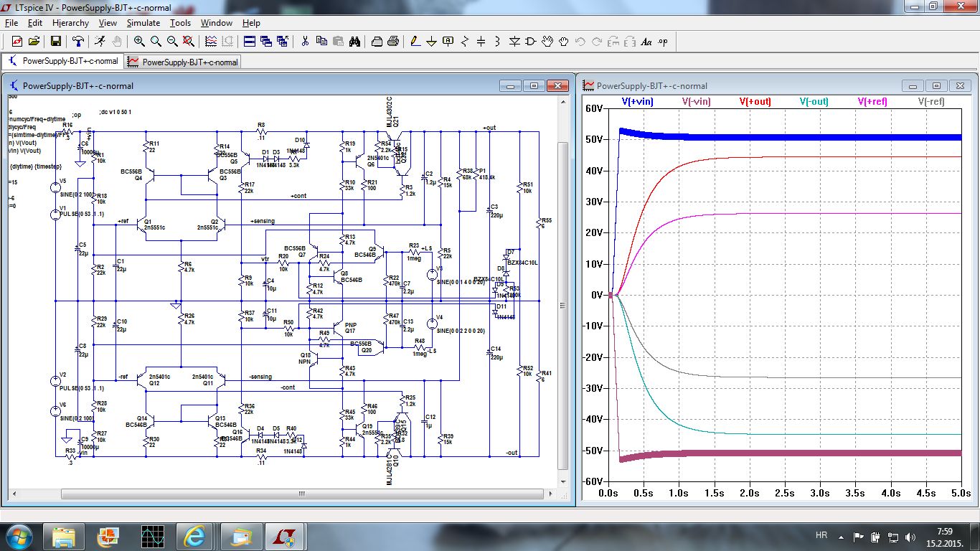Screen dimensions: 980x551
Task: Open the File menu
Action: click(x=11, y=23)
